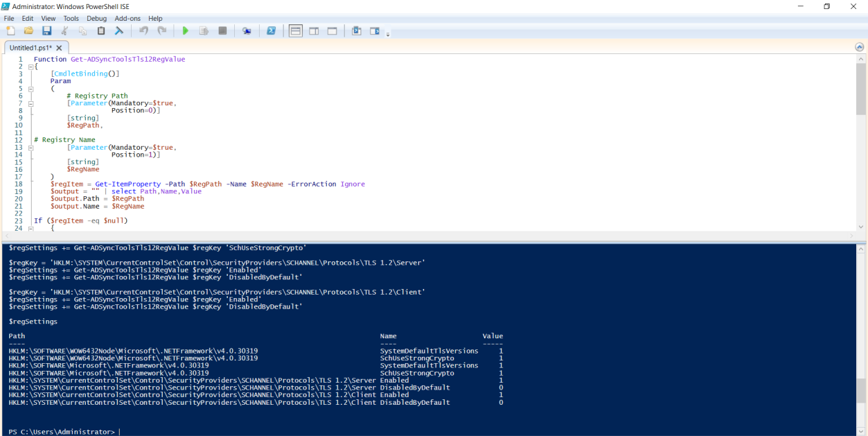868x436 pixels.
Task: Hide the script pane using chevron
Action: point(859,46)
